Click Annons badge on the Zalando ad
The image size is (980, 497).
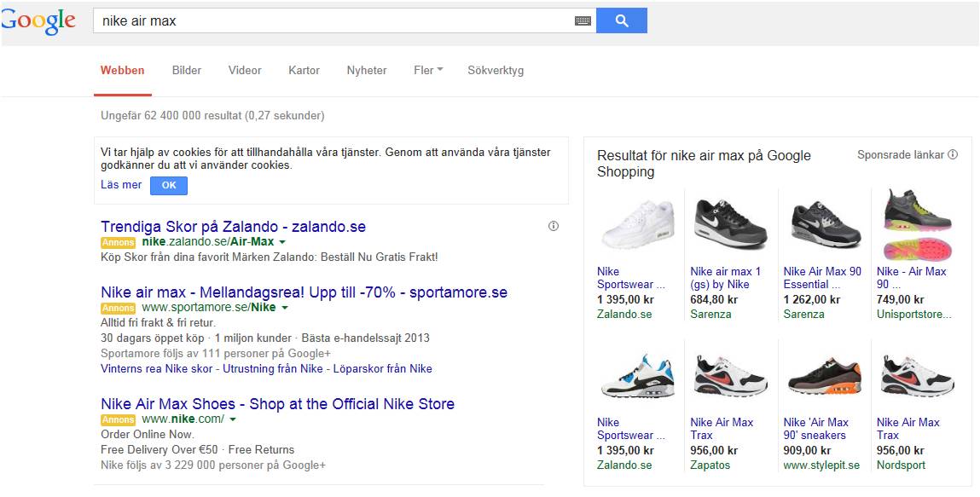click(x=118, y=242)
